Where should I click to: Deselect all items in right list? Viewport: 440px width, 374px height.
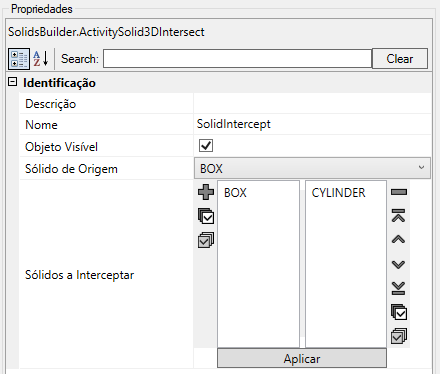point(399,336)
